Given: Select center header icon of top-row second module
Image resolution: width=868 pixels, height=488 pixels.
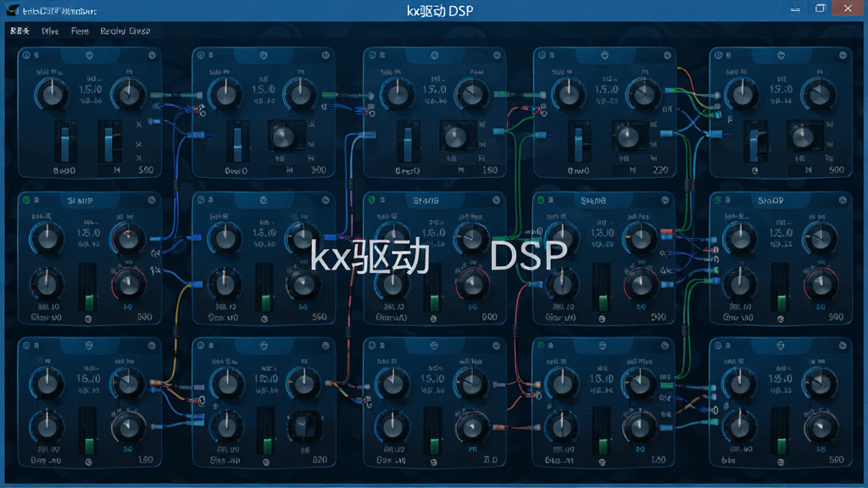Looking at the screenshot, I should pyautogui.click(x=264, y=55).
